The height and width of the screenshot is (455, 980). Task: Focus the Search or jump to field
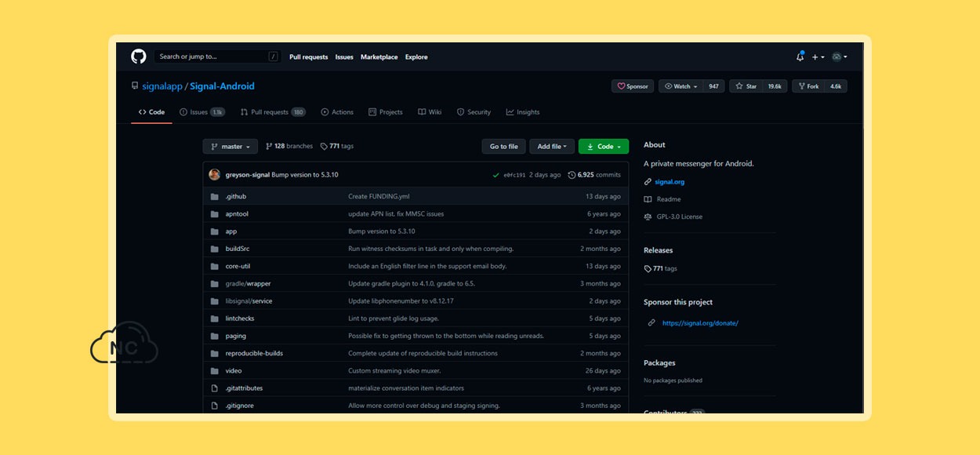tap(218, 56)
